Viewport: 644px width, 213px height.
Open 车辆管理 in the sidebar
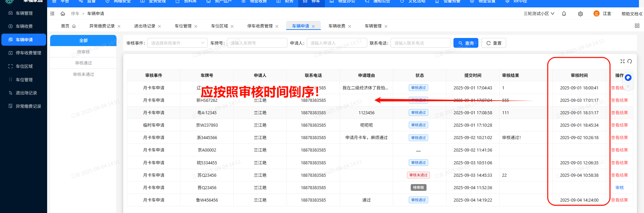pyautogui.click(x=24, y=13)
